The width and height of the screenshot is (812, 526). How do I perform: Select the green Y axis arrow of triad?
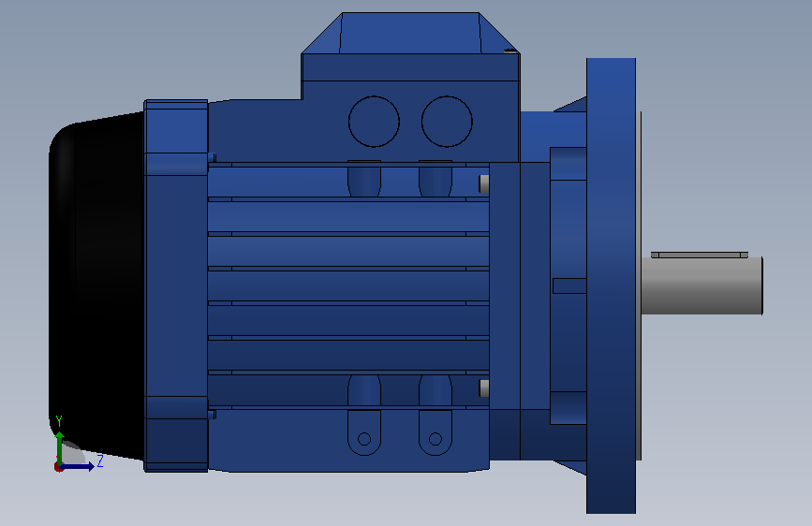(60, 447)
